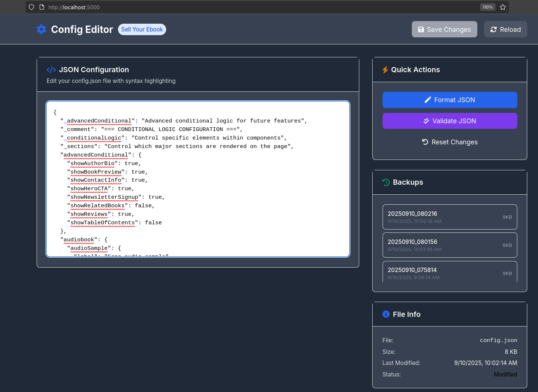The width and height of the screenshot is (538, 392).
Task: Click the circular arrows Reload icon
Action: (x=494, y=29)
